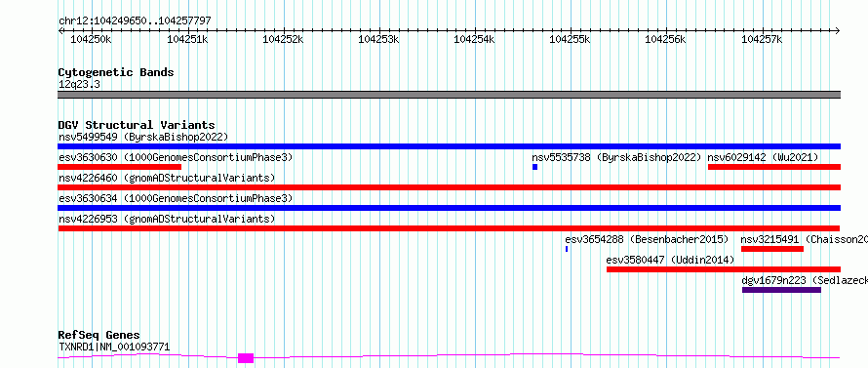Open the esv3654288 (Besenbacher2015) label
Screen dimensions: 868x368
(x=647, y=239)
